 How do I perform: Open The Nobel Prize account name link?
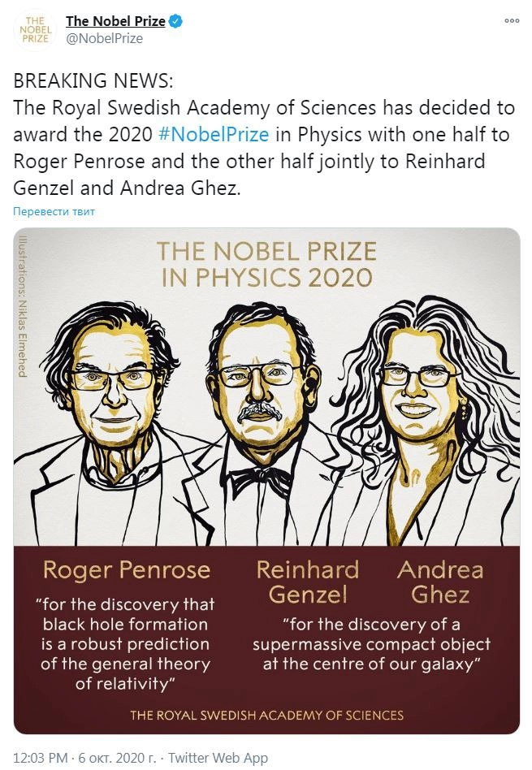pyautogui.click(x=115, y=21)
